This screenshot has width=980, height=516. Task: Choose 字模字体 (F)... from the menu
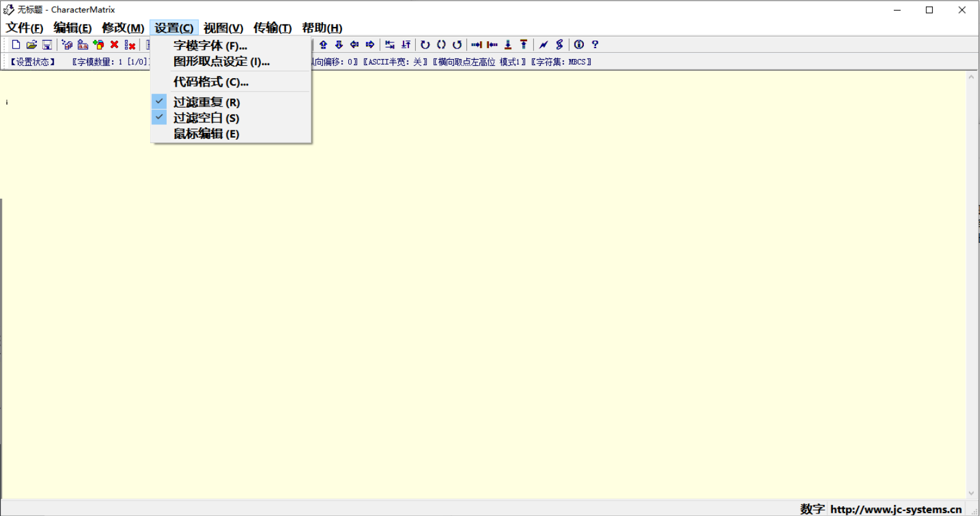coord(231,45)
